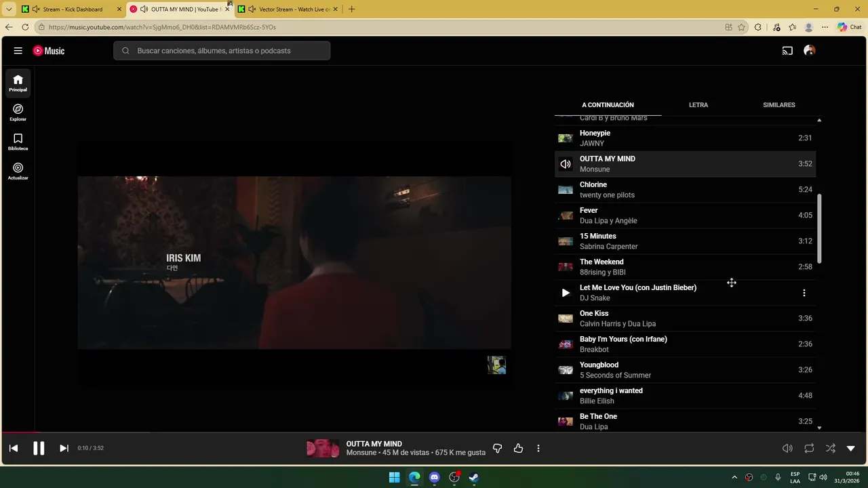The image size is (868, 488).
Task: Switch to the A CONTINUACIÓN tab
Action: pyautogui.click(x=608, y=105)
